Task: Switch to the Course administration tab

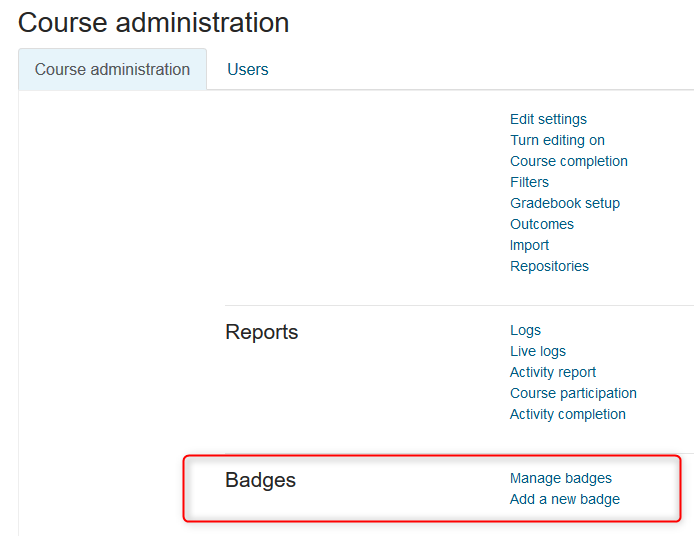Action: tap(112, 70)
